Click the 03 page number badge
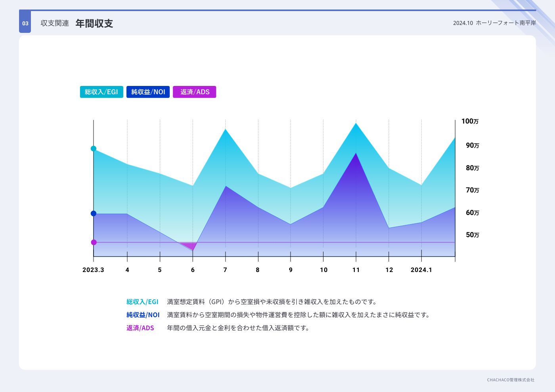The width and height of the screenshot is (555, 392). (x=25, y=23)
